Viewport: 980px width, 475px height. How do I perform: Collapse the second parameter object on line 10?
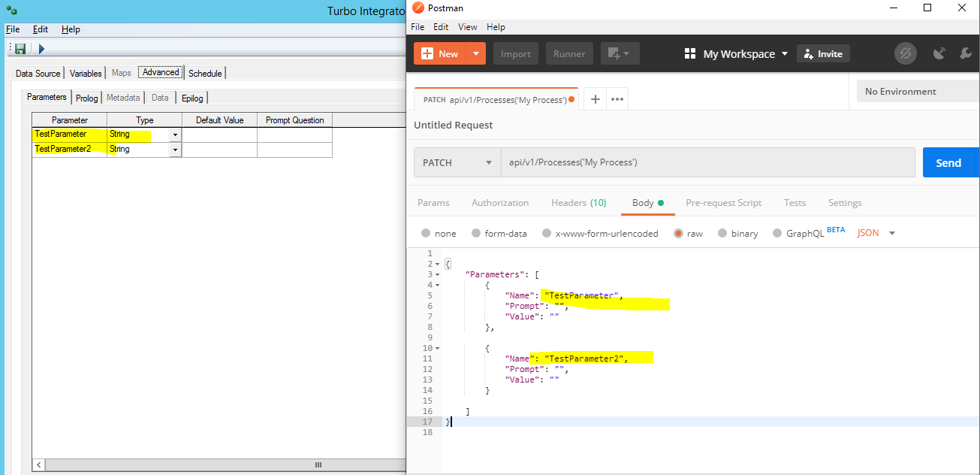437,348
